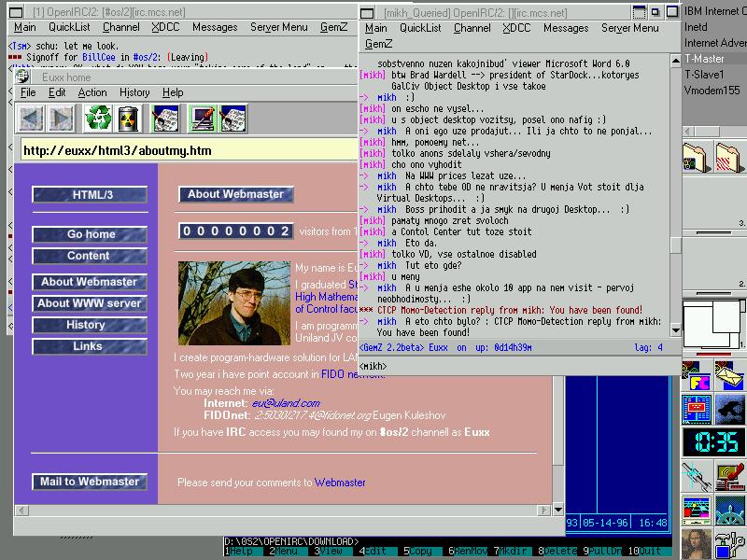The width and height of the screenshot is (747, 560).
Task: Click the browser's vertical scrollbar down arrow
Action: [x=557, y=510]
